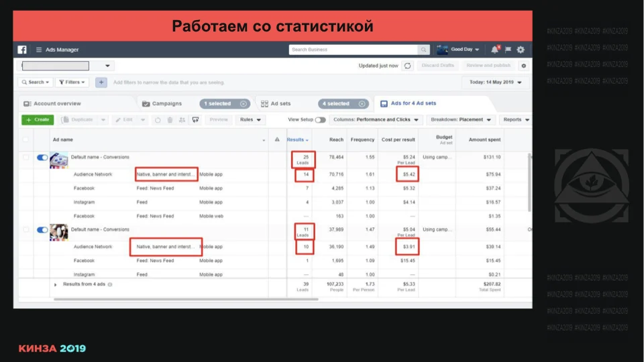Open the Good Day business dropdown

tap(465, 50)
